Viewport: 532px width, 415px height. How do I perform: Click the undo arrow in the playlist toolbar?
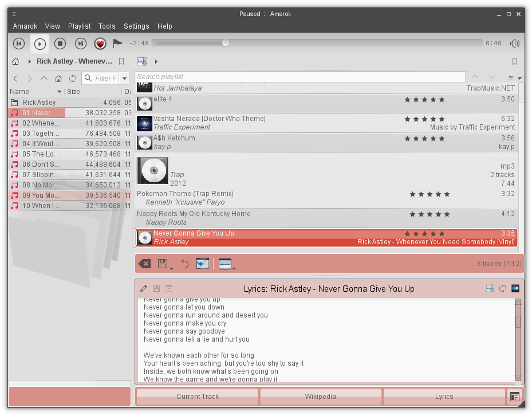(x=185, y=264)
